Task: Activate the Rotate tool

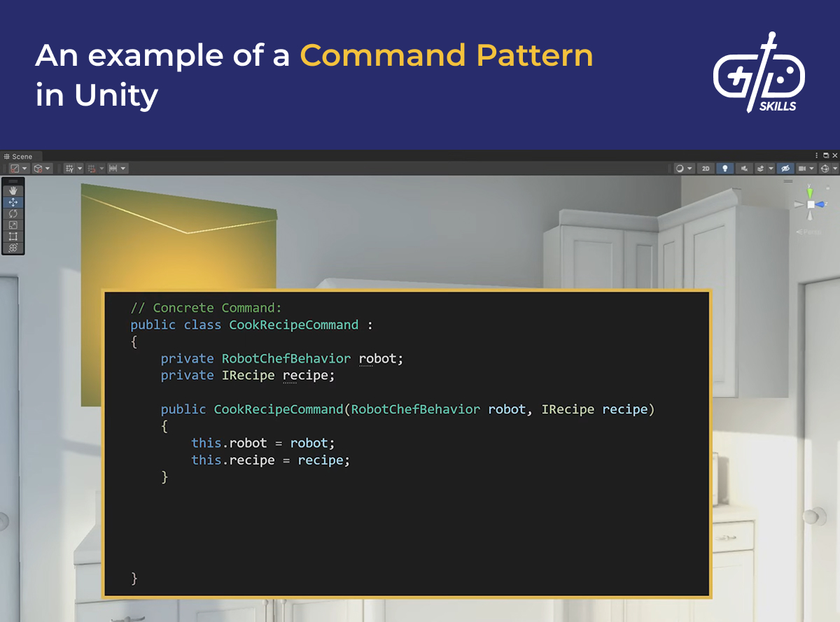Action: (x=13, y=214)
